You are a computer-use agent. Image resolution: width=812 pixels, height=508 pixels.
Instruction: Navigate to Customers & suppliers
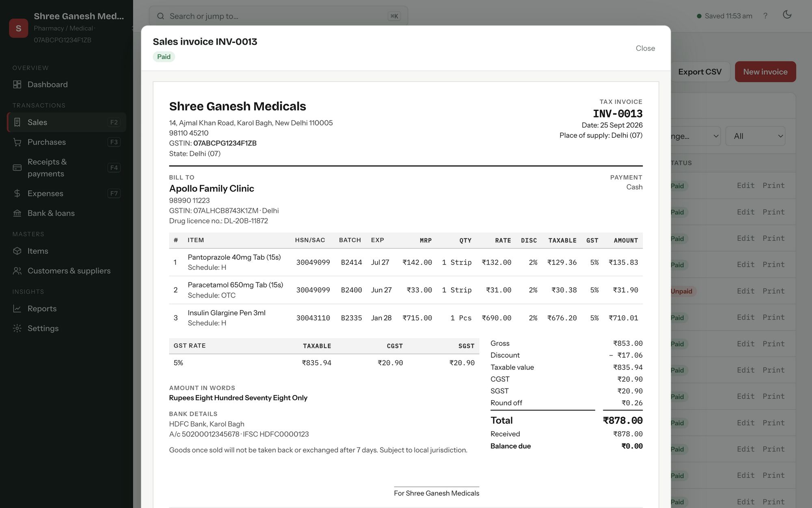pos(67,271)
